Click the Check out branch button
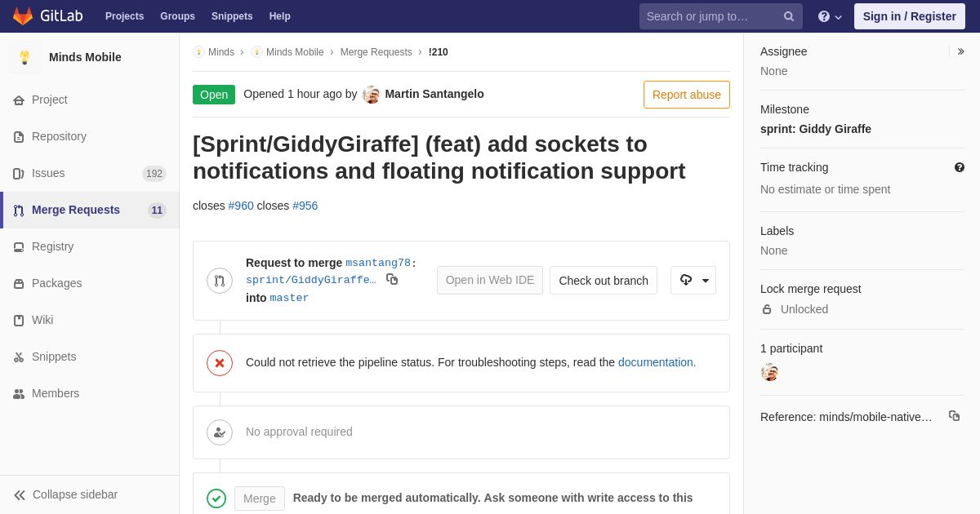Image resolution: width=980 pixels, height=514 pixels. [604, 281]
